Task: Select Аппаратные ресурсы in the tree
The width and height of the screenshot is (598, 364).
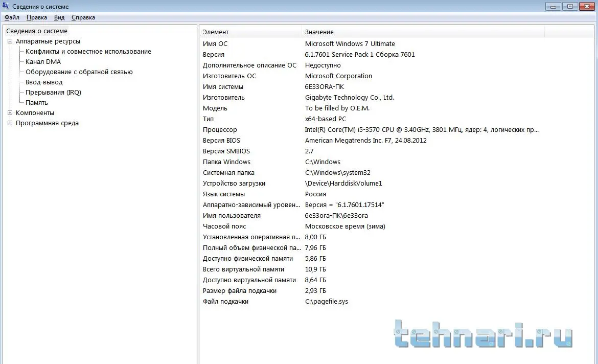Action: (48, 41)
